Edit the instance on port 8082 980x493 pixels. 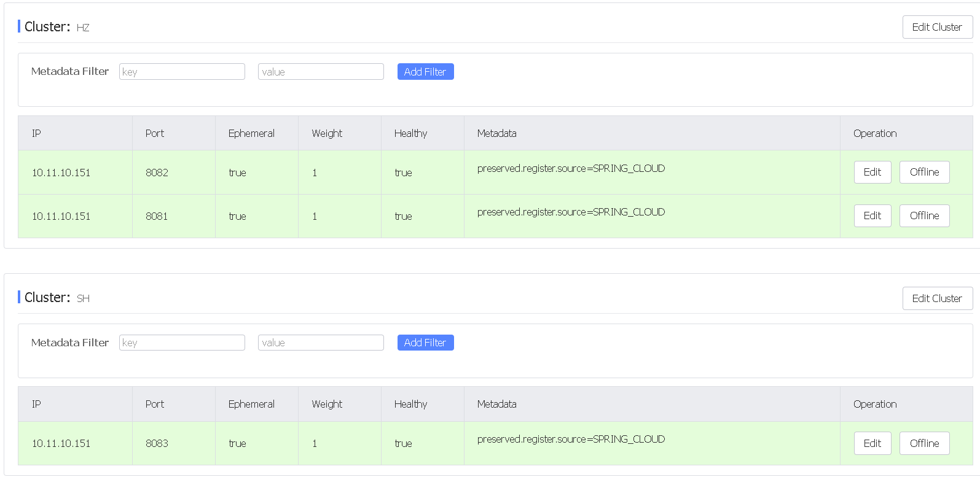872,172
